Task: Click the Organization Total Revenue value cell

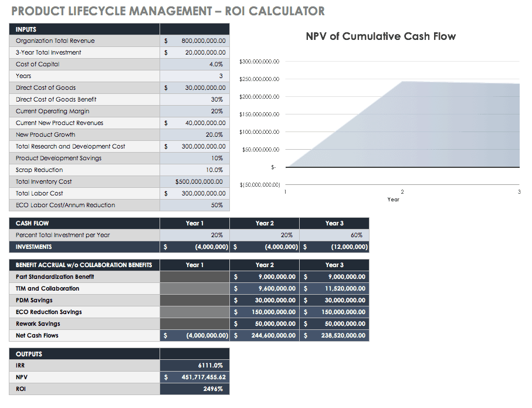Action: click(195, 41)
